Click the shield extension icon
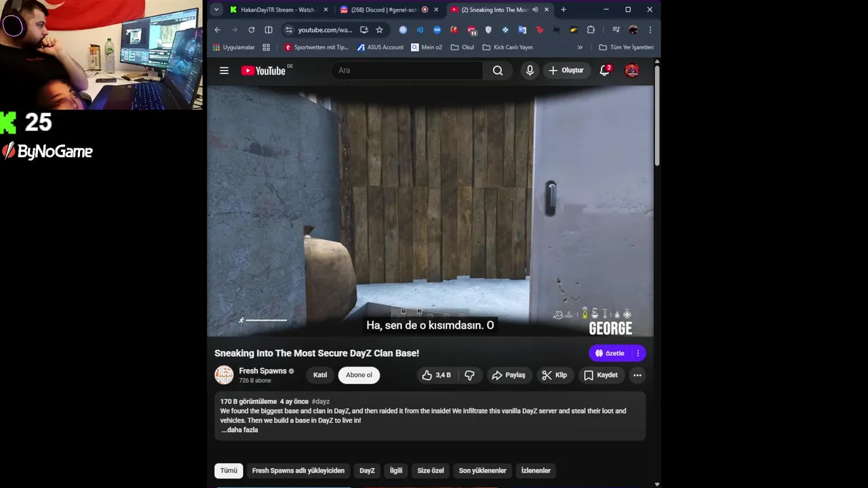Image resolution: width=868 pixels, height=488 pixels. click(x=488, y=30)
